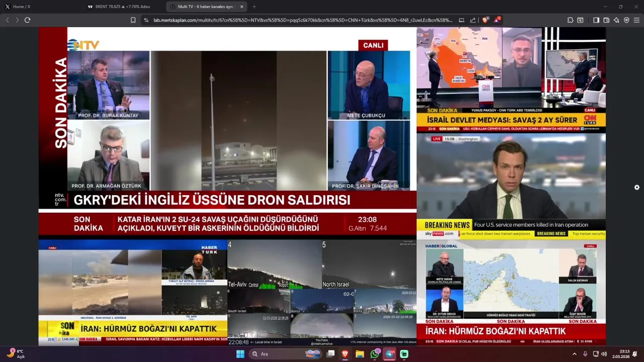This screenshot has height=362, width=644.
Task: Open Brave browser from taskbar
Action: coord(345,354)
